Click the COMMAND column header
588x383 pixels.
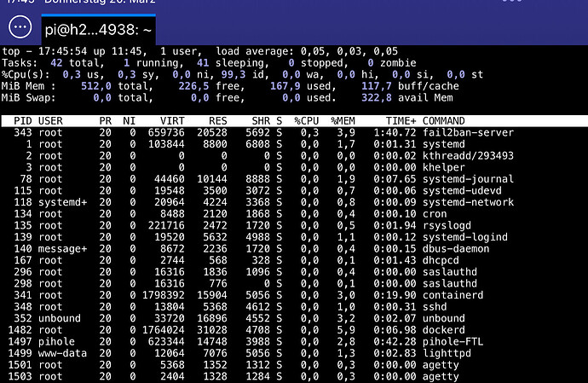[x=444, y=121]
